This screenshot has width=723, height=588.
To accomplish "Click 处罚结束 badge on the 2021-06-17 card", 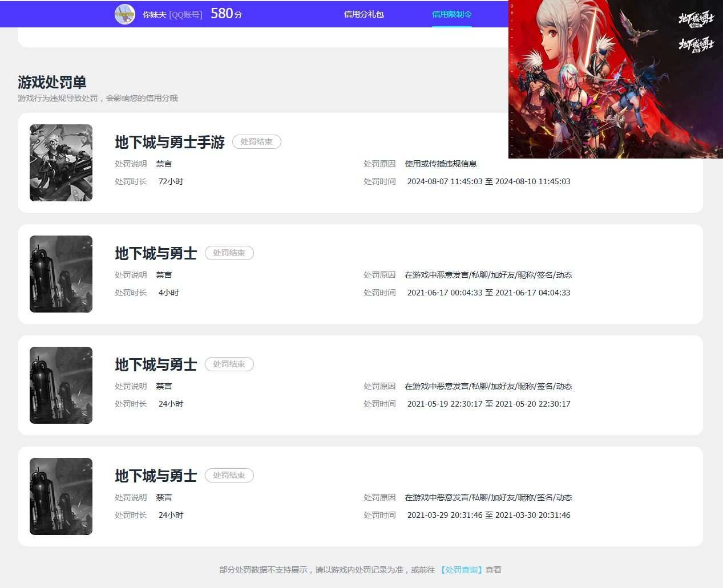I will pos(229,253).
